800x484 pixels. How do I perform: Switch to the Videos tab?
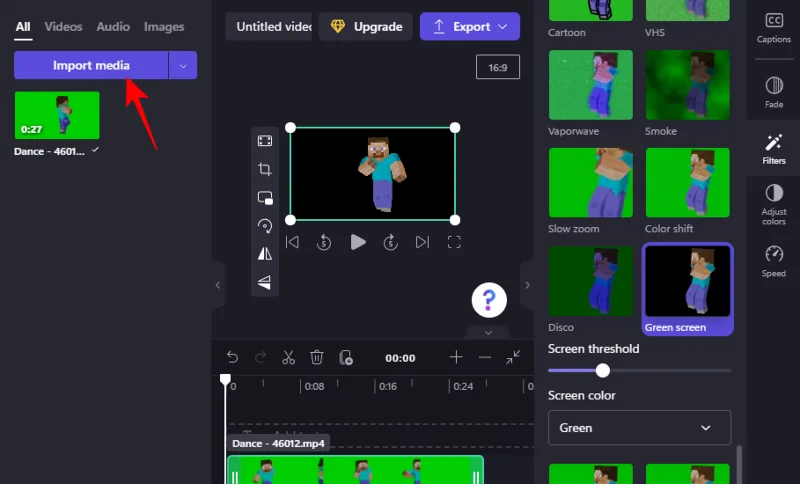[63, 27]
